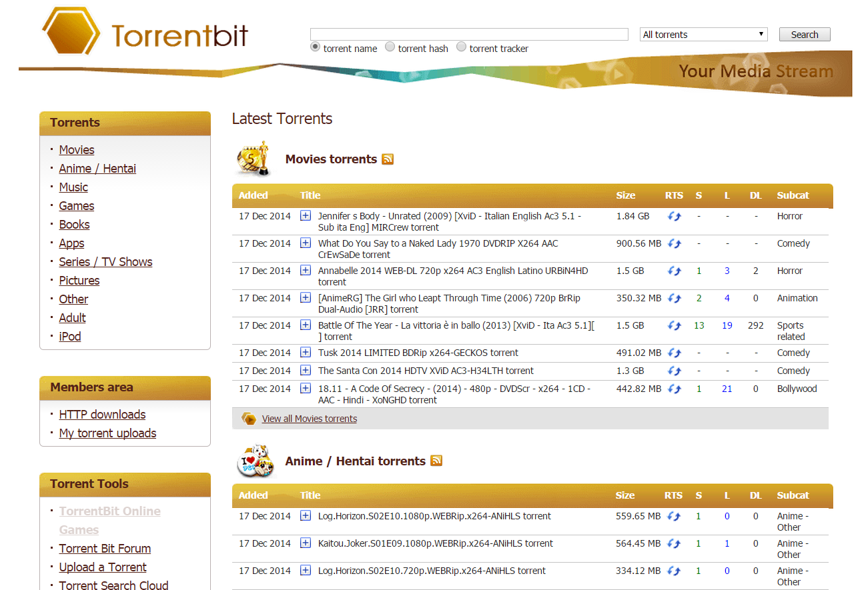868x590 pixels.
Task: Expand details for The Girl who Leapt Through Time
Action: 306,297
